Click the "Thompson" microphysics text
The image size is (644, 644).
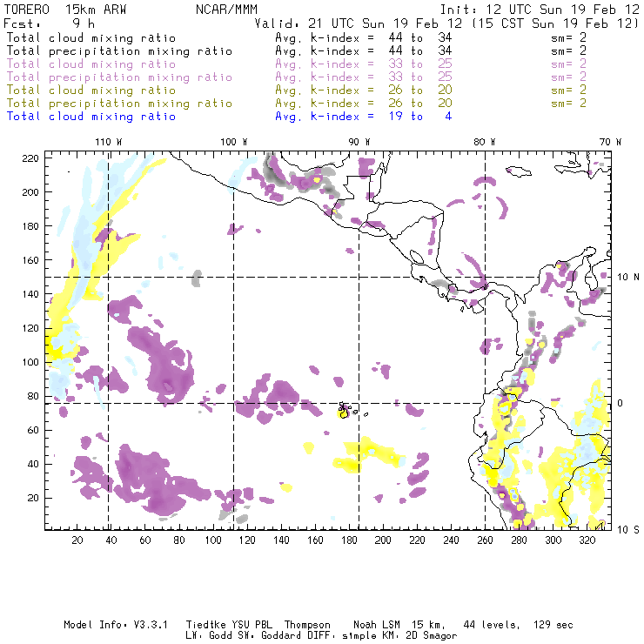point(307,626)
